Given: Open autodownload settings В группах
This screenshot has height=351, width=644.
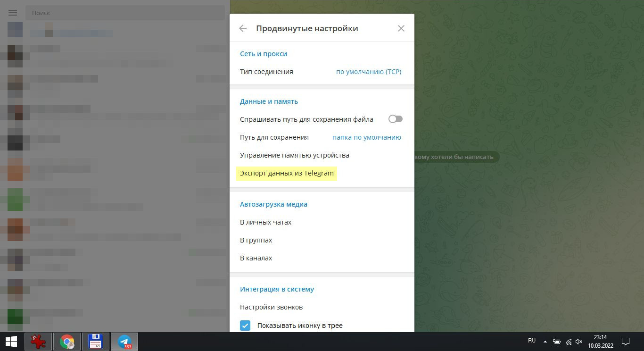Looking at the screenshot, I should pyautogui.click(x=256, y=240).
